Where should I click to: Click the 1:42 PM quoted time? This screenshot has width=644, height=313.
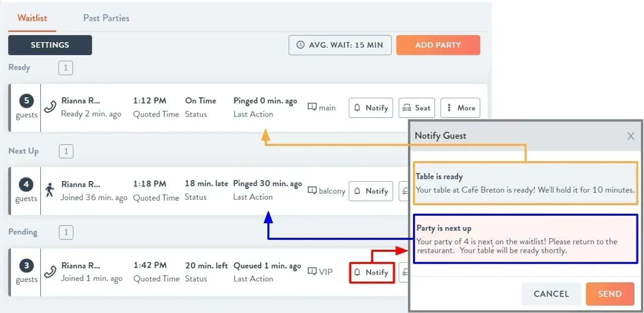(150, 265)
